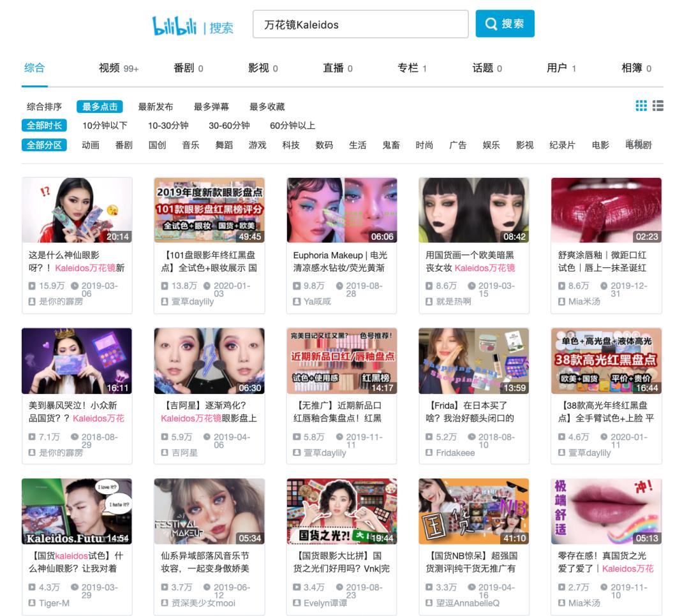
Task: Open title 【Frida】在日本买了啥
Action: click(x=470, y=412)
